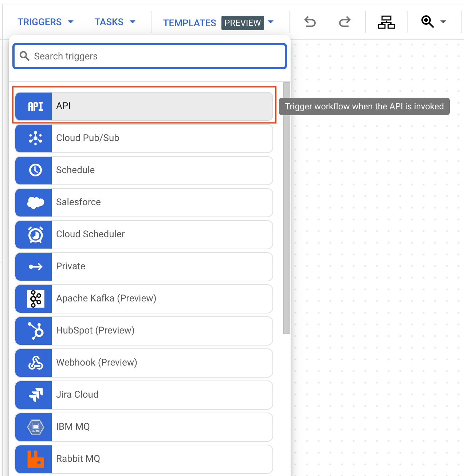The height and width of the screenshot is (476, 464).
Task: Click the PREVIEW badge
Action: tap(243, 23)
